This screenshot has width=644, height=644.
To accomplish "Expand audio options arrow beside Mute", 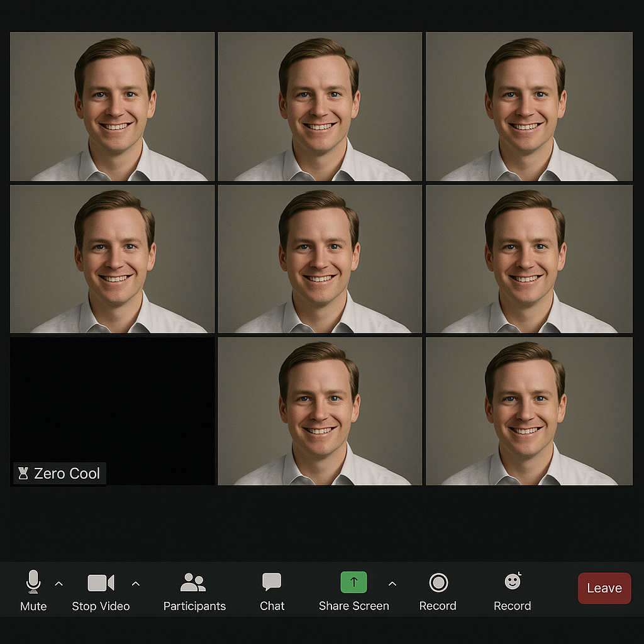I will coord(58,583).
